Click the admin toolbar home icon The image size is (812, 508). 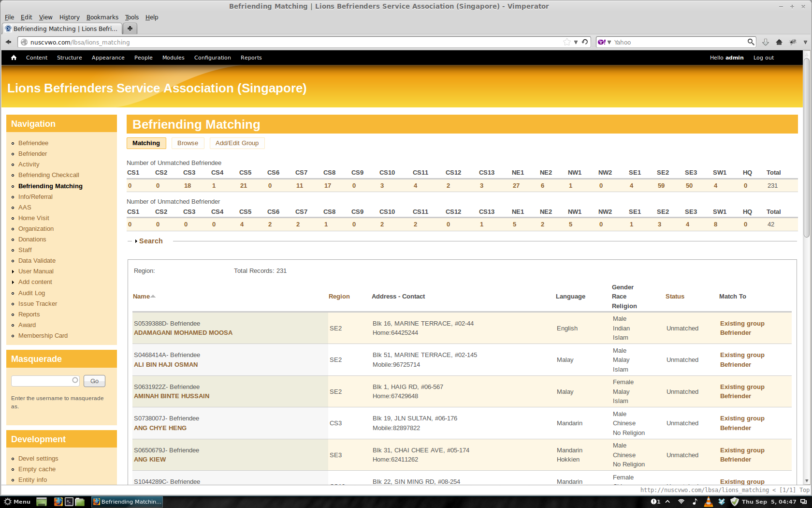click(x=14, y=58)
